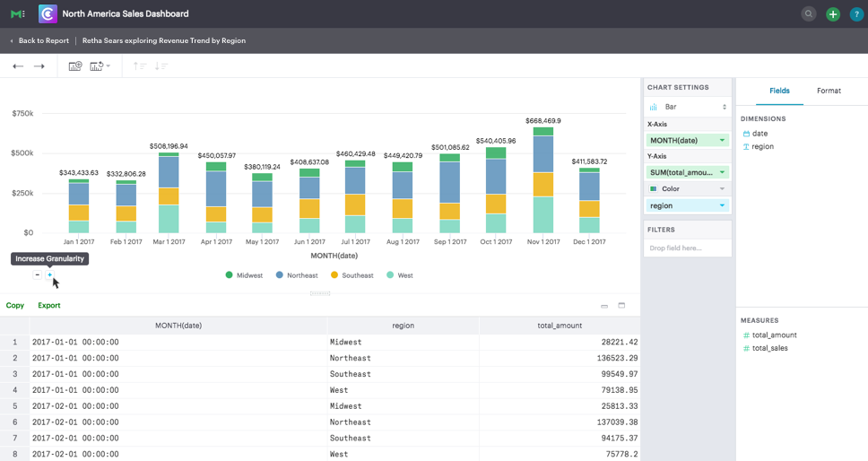The image size is (868, 461).
Task: Click the Copy button
Action: 15,306
